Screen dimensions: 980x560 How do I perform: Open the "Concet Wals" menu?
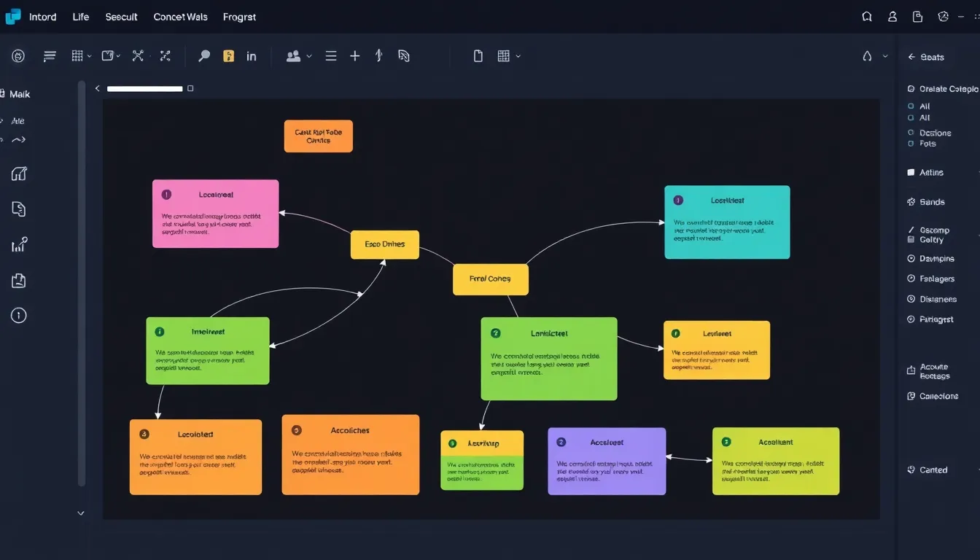tap(180, 17)
